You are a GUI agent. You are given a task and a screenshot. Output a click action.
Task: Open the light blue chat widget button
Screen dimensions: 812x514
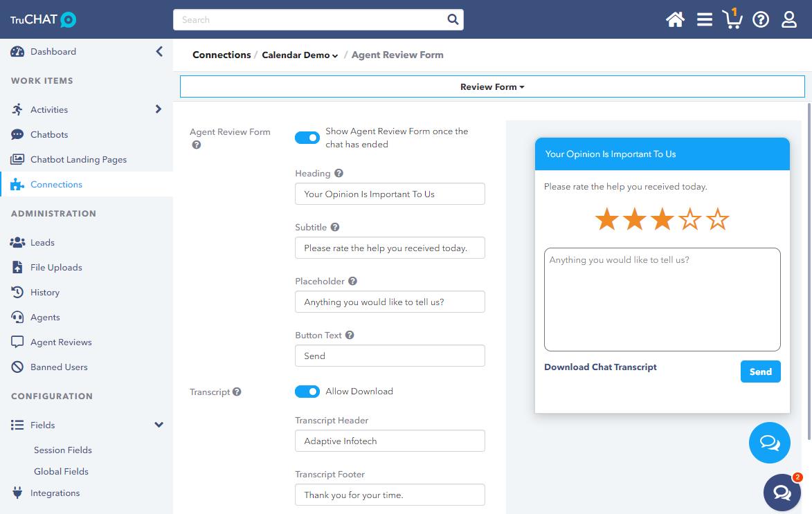coord(770,443)
